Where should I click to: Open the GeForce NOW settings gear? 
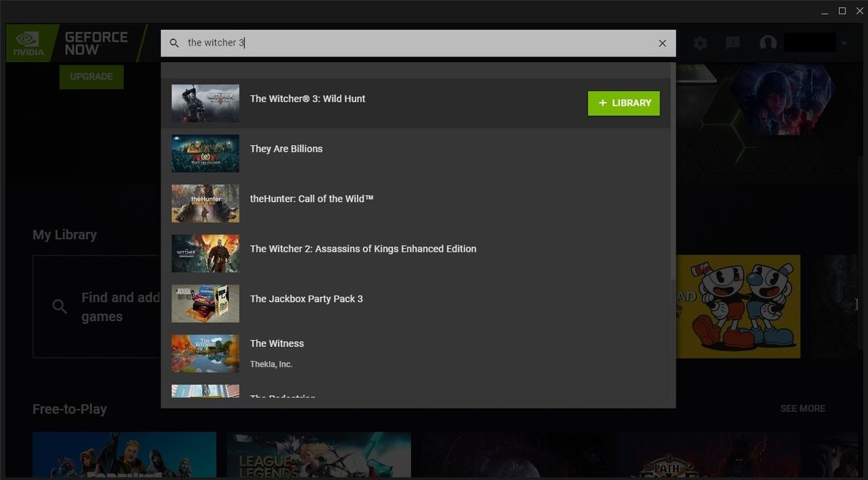699,43
